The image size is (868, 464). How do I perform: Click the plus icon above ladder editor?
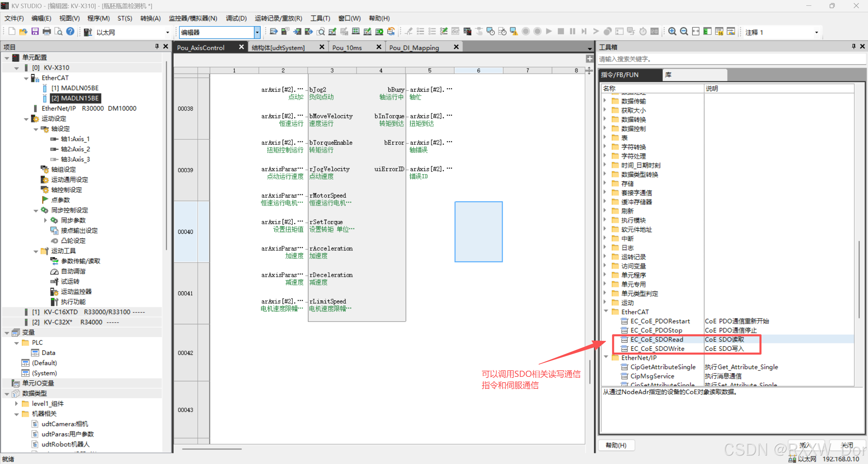tap(590, 59)
